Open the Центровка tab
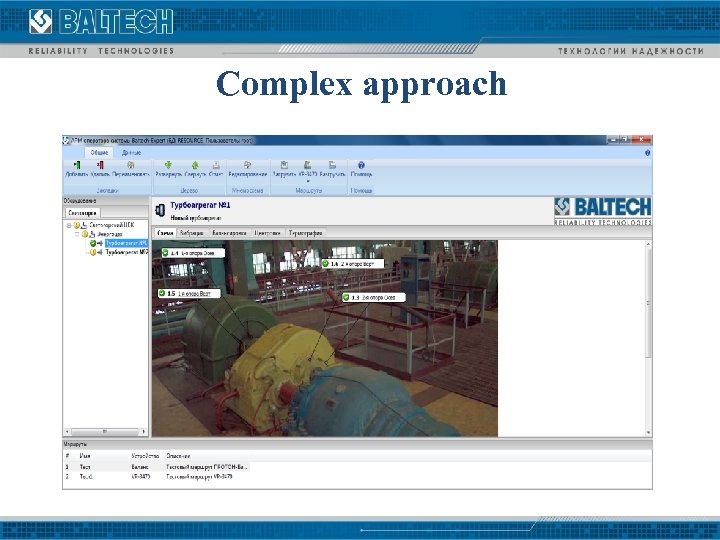 [267, 233]
